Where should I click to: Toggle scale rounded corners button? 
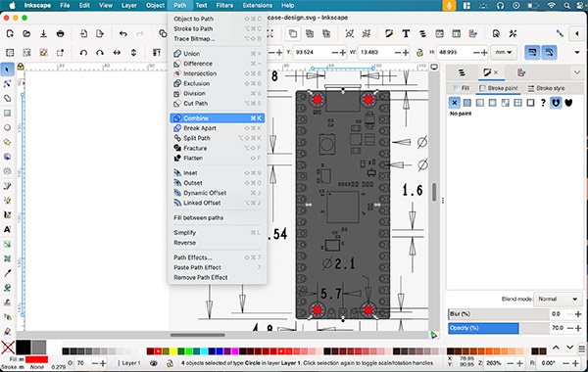[x=549, y=53]
